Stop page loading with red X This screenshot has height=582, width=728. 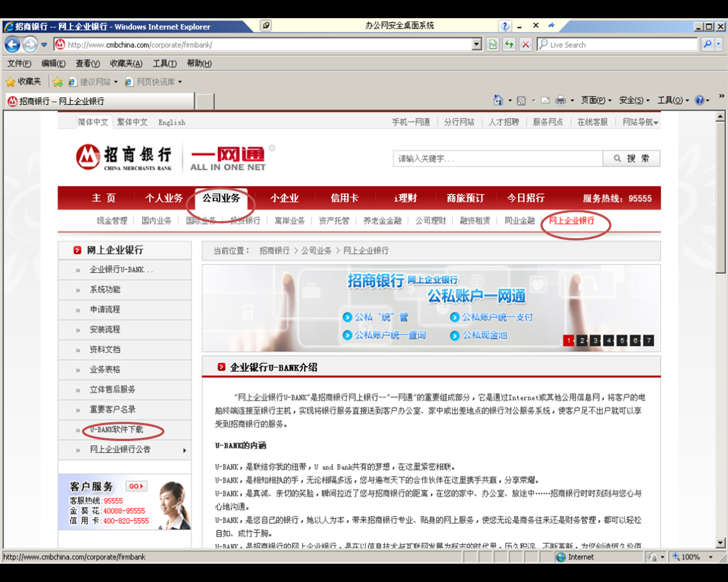click(526, 44)
